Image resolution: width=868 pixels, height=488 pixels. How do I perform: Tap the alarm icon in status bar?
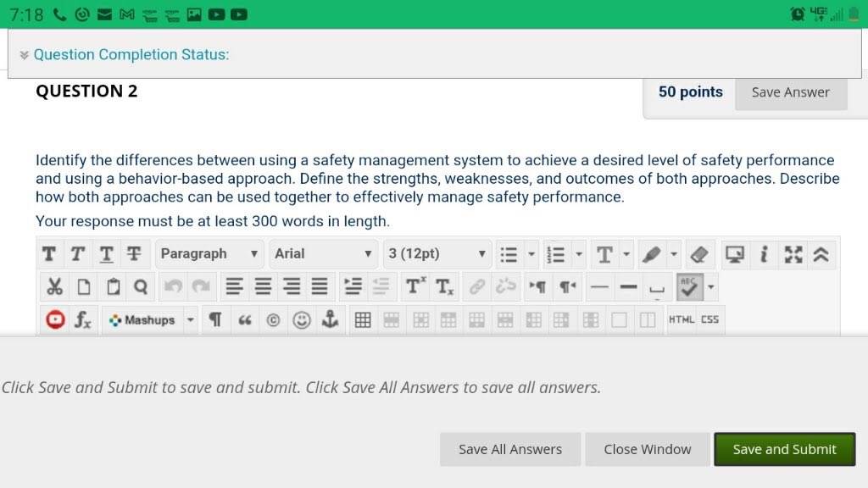coord(797,14)
